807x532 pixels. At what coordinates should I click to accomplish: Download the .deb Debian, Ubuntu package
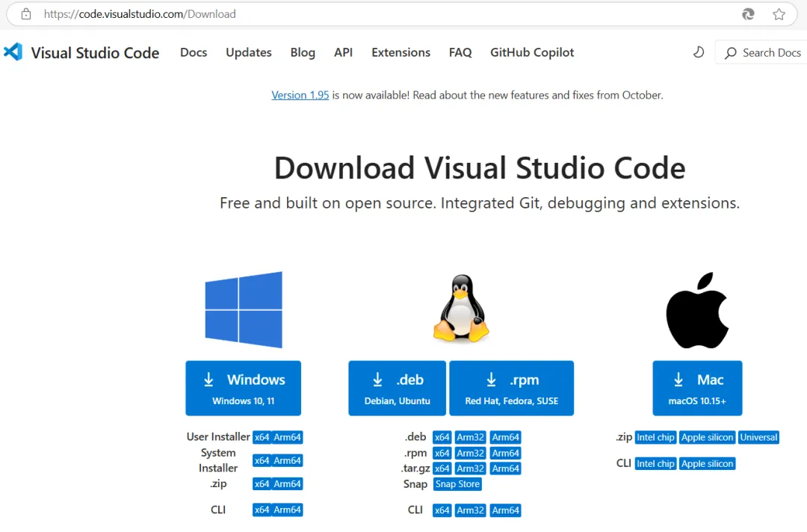(x=398, y=388)
